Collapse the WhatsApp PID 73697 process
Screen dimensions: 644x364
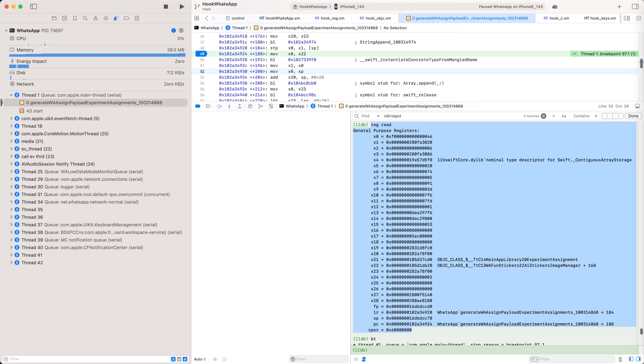(x=6, y=31)
